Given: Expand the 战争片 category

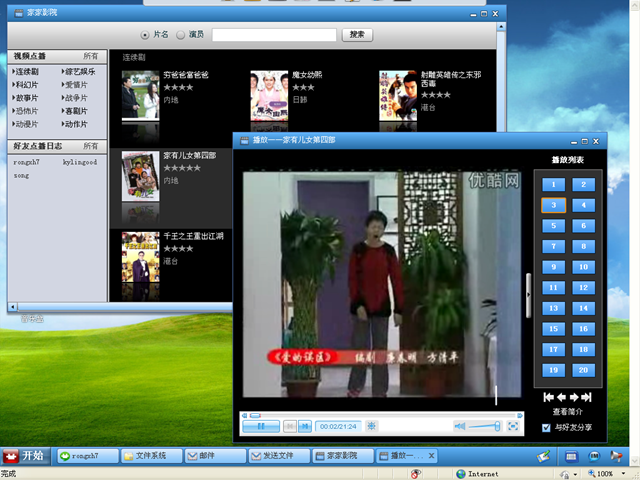Looking at the screenshot, I should [x=75, y=98].
